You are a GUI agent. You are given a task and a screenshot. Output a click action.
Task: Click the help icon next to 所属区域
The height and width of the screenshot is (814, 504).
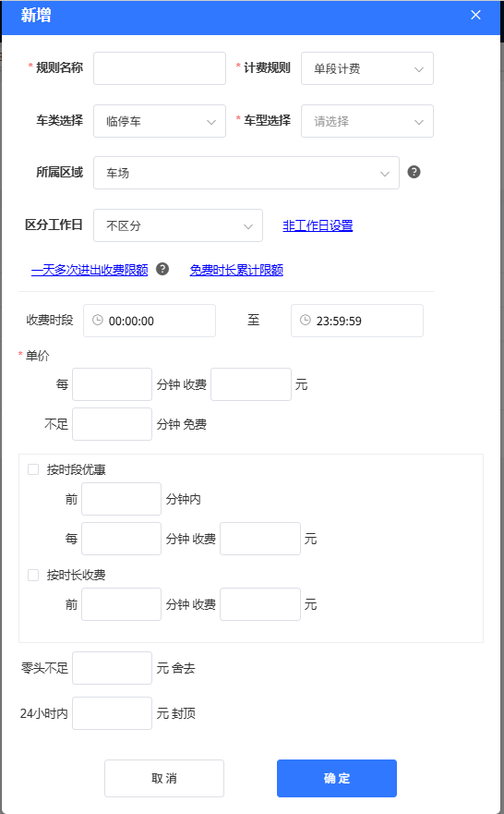click(x=414, y=172)
